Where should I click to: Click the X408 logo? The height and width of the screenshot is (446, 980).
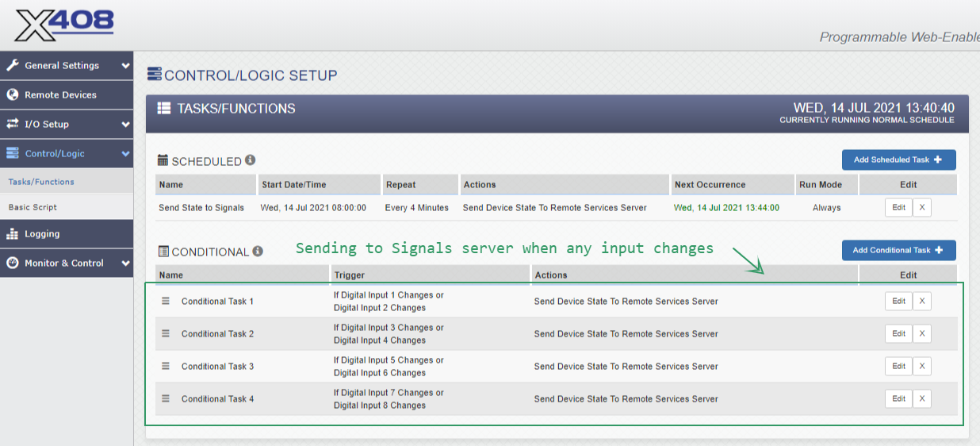[x=65, y=25]
